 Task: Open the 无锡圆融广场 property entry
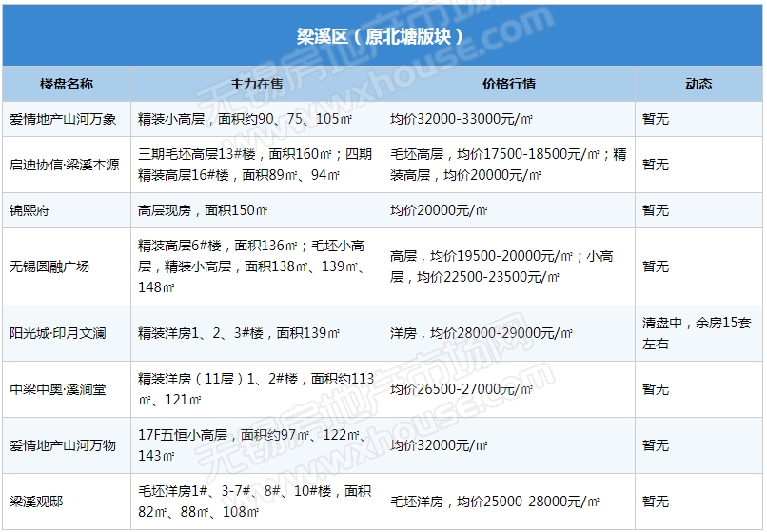pyautogui.click(x=49, y=266)
